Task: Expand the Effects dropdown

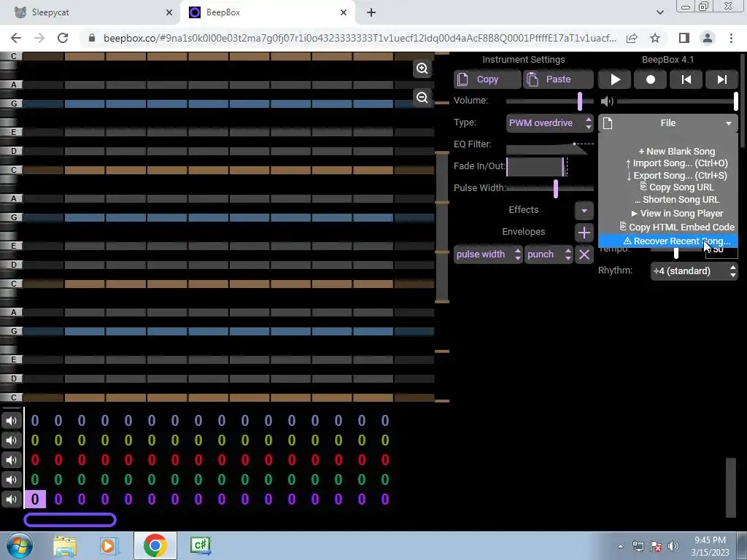Action: coord(584,211)
